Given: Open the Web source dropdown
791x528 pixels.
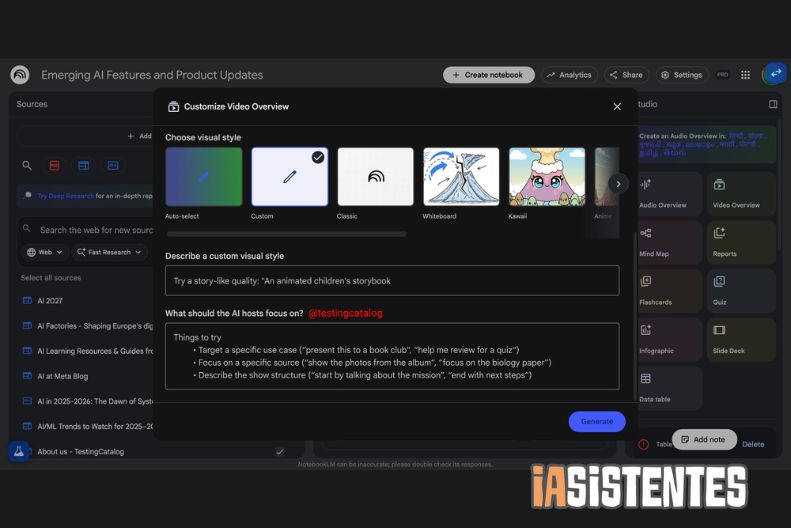Looking at the screenshot, I should (x=45, y=252).
